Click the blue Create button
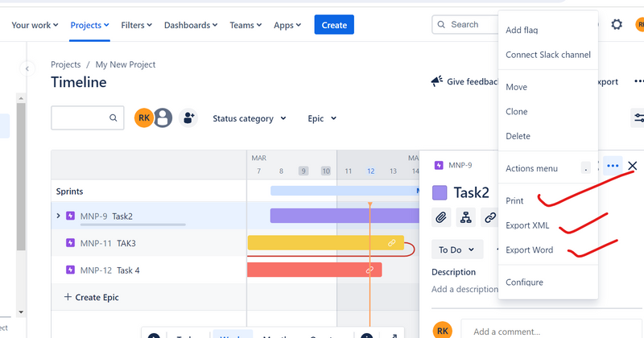 point(334,25)
